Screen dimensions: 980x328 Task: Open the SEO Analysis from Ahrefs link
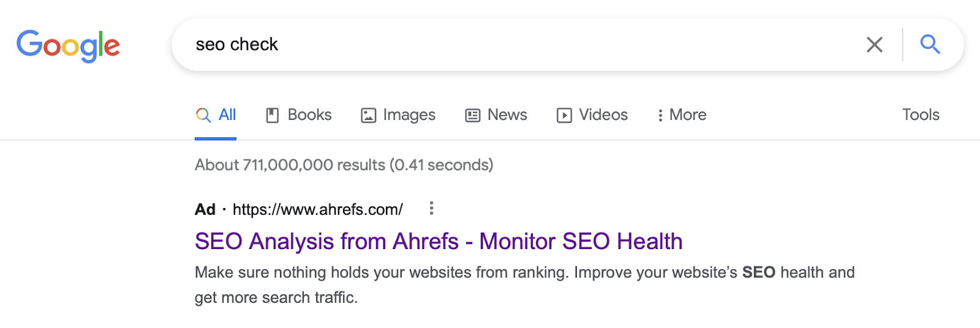(439, 242)
